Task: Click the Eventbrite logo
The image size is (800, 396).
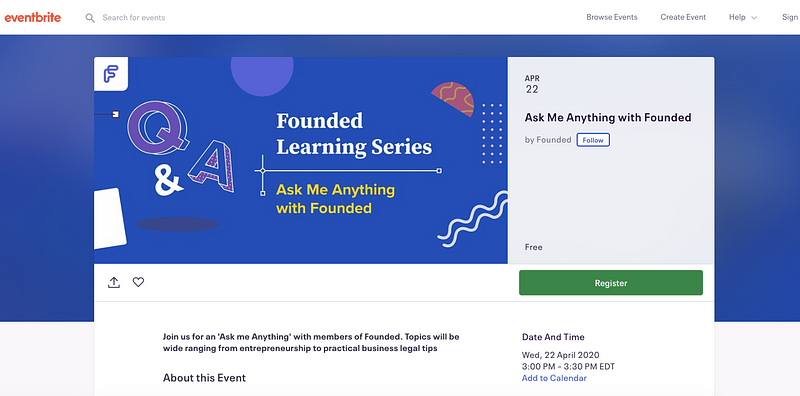Action: (x=33, y=17)
